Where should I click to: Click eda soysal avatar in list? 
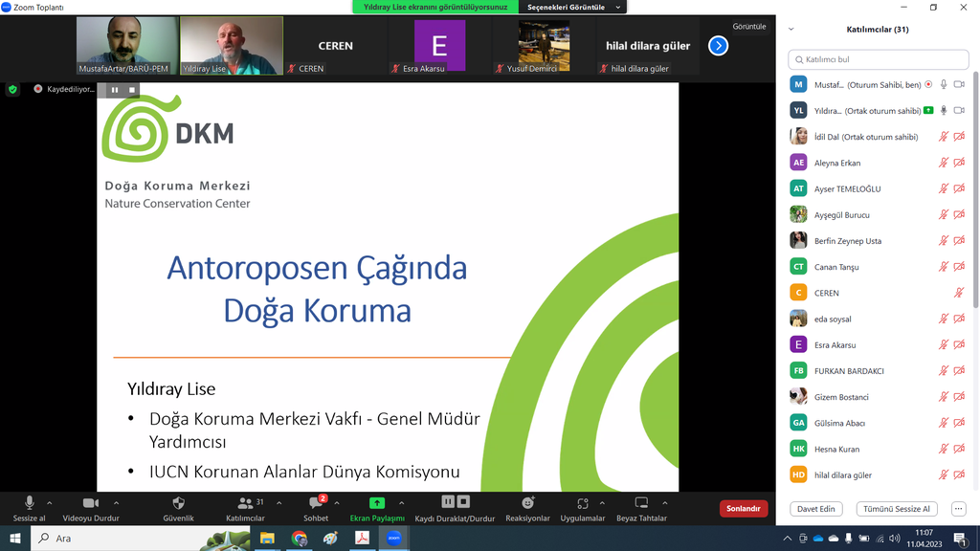(798, 319)
